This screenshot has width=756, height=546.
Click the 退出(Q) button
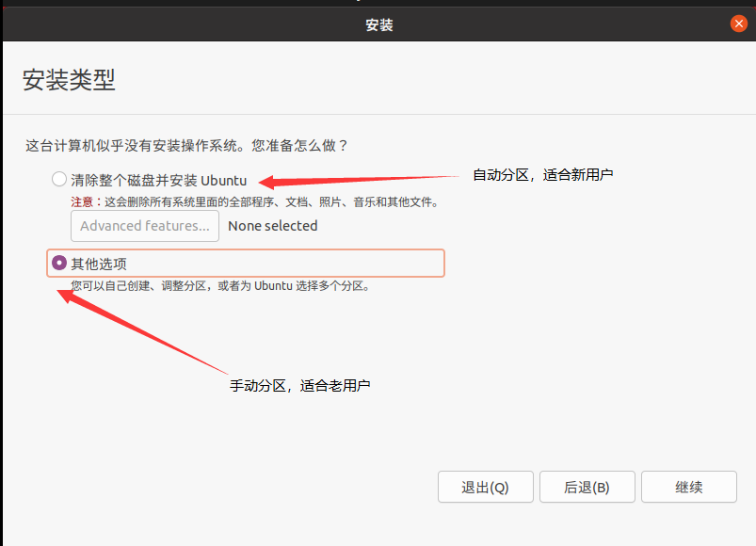[486, 487]
